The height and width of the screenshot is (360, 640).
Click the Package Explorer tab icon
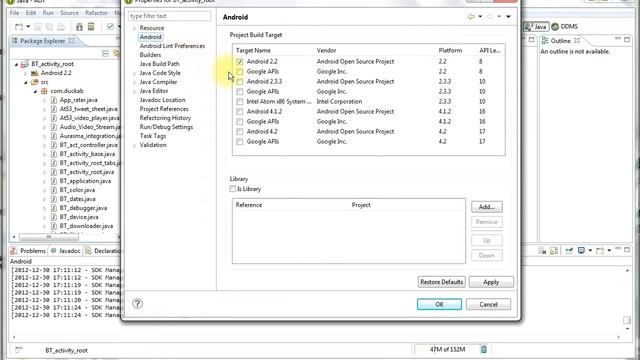15,41
